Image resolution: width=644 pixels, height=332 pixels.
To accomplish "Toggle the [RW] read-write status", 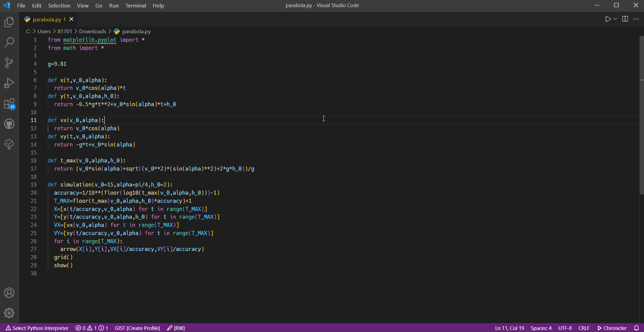I will click(x=176, y=328).
